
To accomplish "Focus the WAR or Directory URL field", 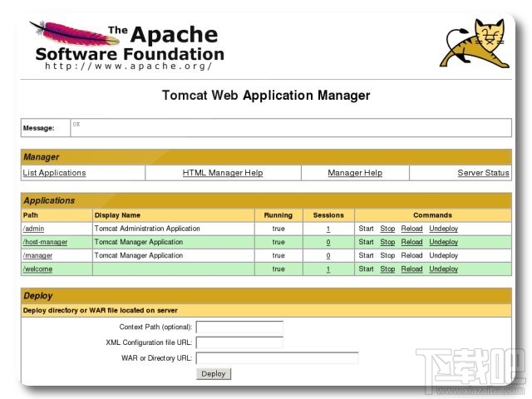I will tap(277, 358).
